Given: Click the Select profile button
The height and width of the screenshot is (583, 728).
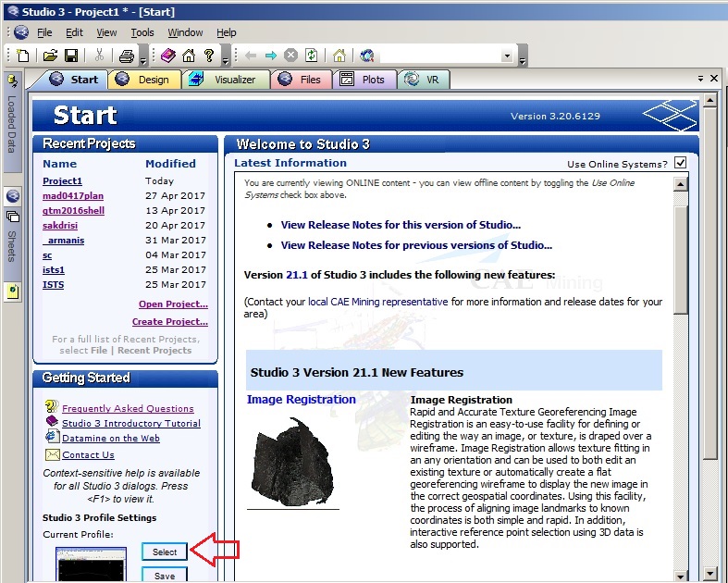Looking at the screenshot, I should tap(165, 552).
